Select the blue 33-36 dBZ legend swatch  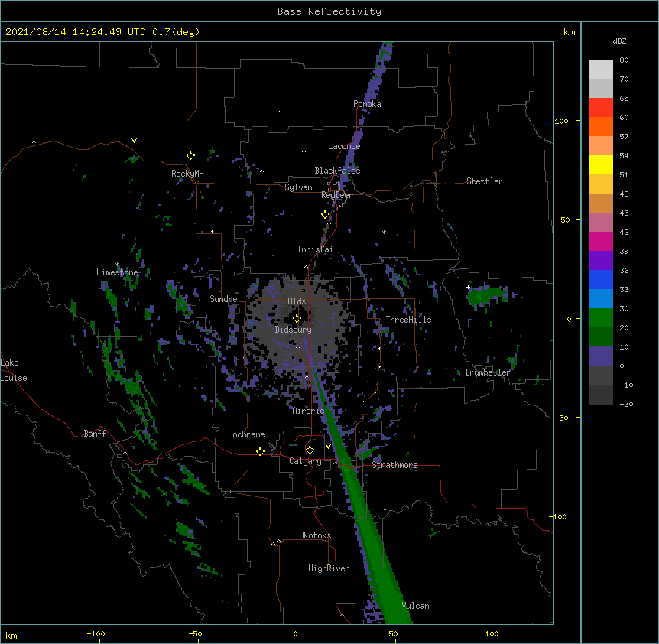[x=601, y=279]
